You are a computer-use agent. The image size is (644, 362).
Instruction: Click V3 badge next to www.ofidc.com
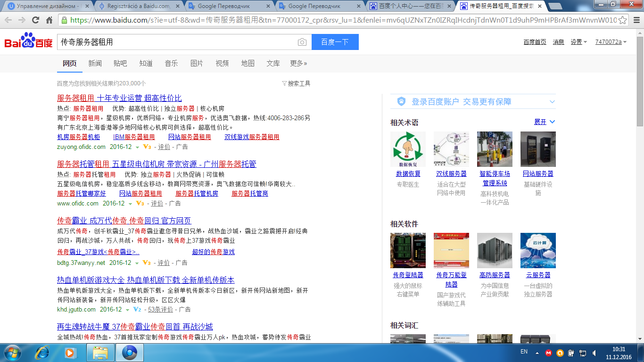tap(140, 203)
